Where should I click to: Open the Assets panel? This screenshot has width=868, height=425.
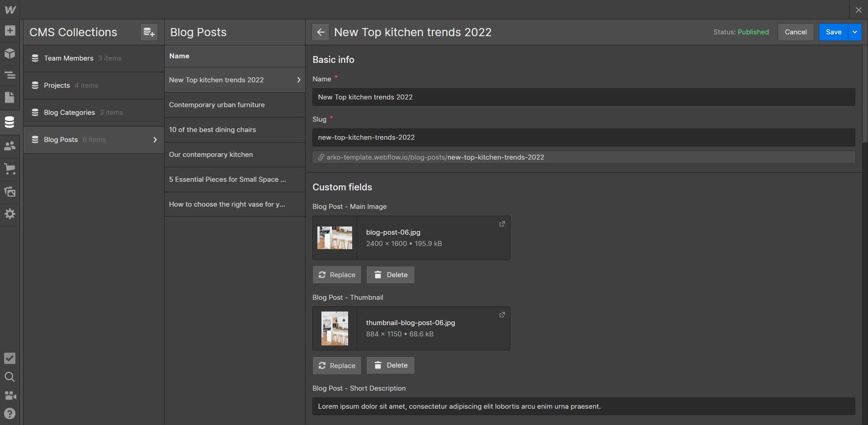click(x=9, y=192)
